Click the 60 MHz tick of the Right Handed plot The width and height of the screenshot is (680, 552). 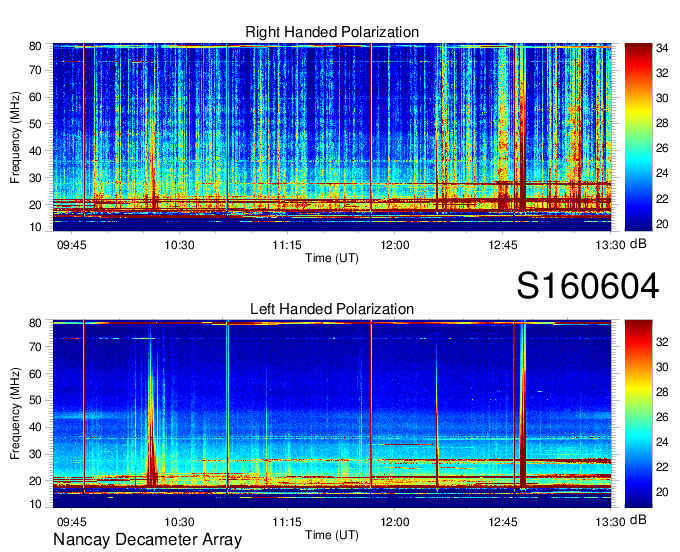[35, 97]
